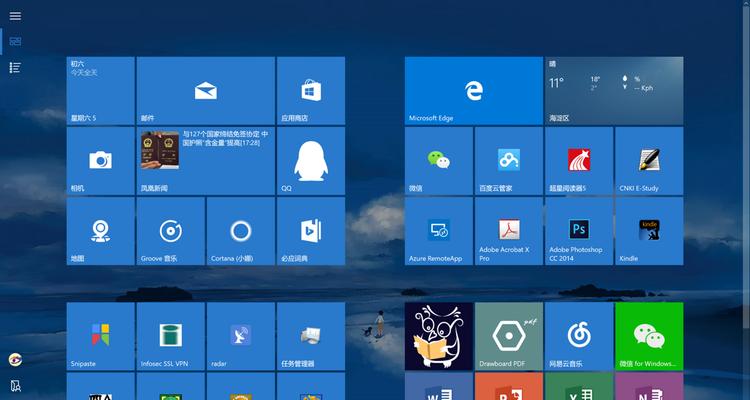Launch Azure RemoteApp tile

(x=439, y=231)
